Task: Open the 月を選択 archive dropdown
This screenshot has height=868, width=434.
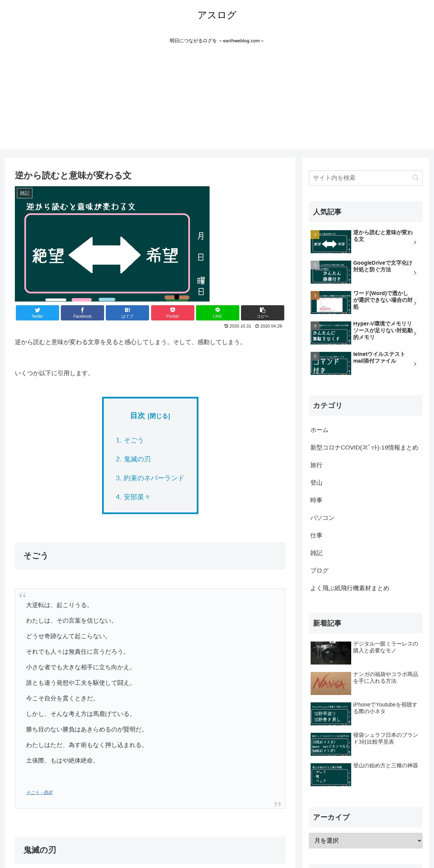Action: (x=366, y=840)
